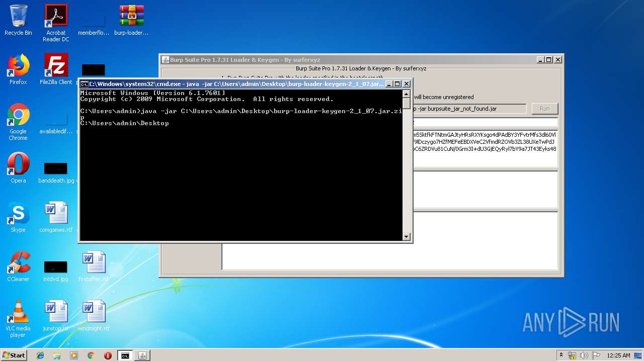The image size is (644, 362).
Task: Launch Firefox from the desktop
Action: [x=18, y=69]
